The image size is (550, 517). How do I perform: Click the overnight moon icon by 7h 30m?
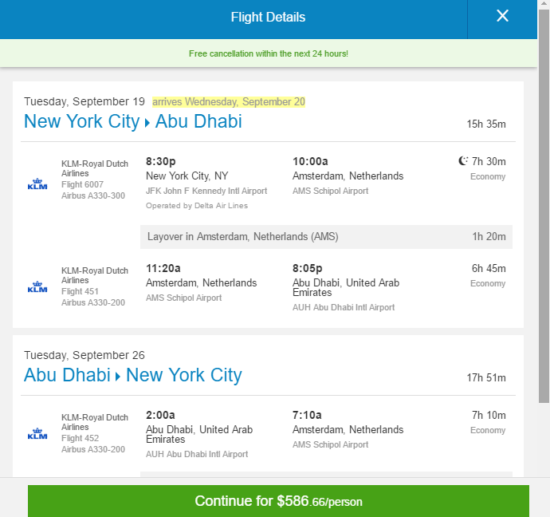[463, 161]
